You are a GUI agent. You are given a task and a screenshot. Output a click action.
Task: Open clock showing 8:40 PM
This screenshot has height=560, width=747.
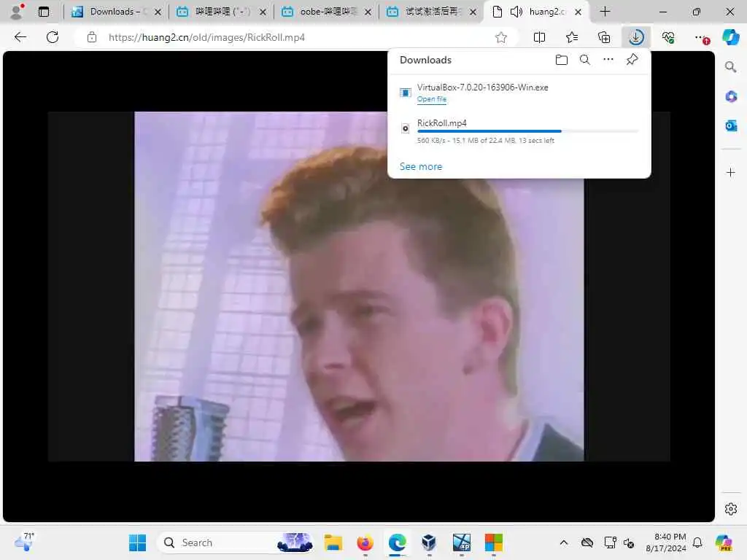click(666, 542)
